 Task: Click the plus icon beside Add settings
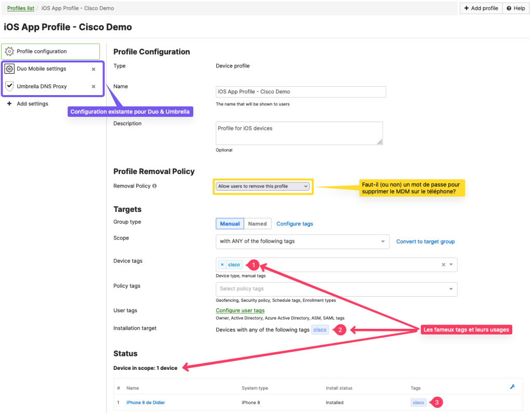click(9, 104)
